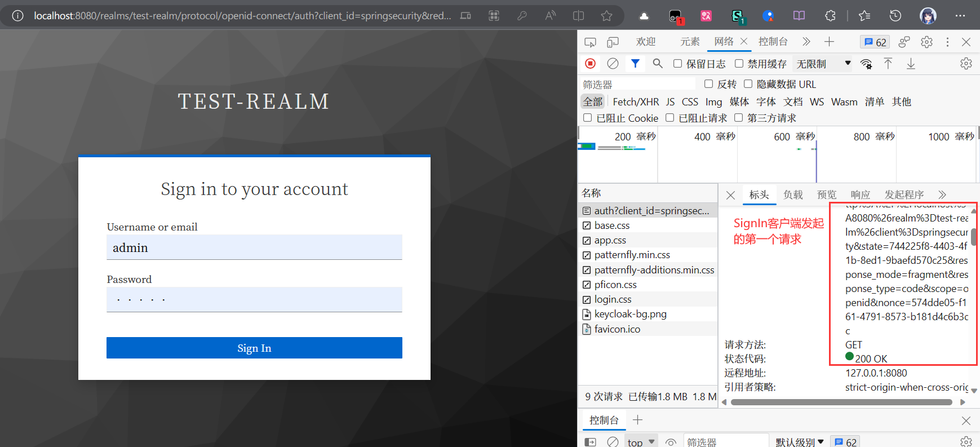This screenshot has width=980, height=447.
Task: Click the console live expression eye icon
Action: coord(671,442)
